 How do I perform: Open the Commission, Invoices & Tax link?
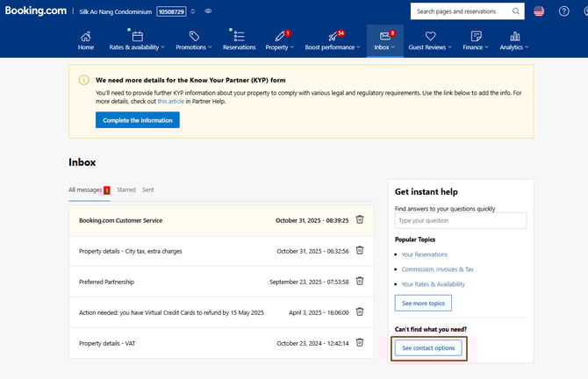click(437, 269)
